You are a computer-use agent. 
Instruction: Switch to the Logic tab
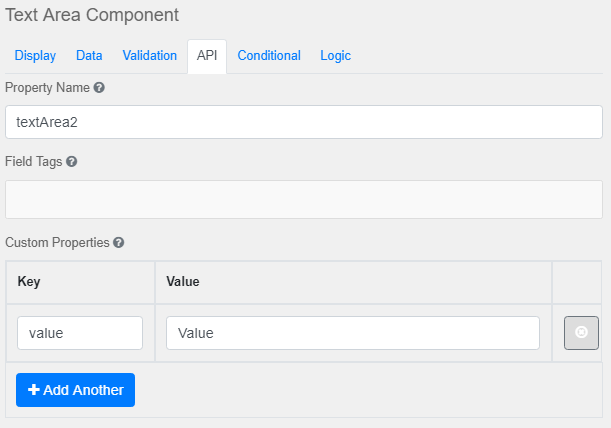click(x=335, y=56)
